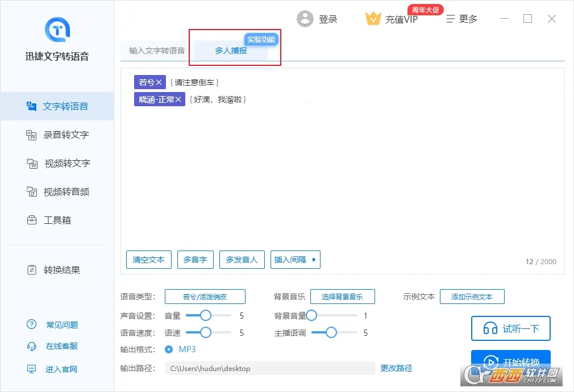Open 在线客服 headset support
Image resolution: width=574 pixels, height=392 pixels.
tap(32, 346)
